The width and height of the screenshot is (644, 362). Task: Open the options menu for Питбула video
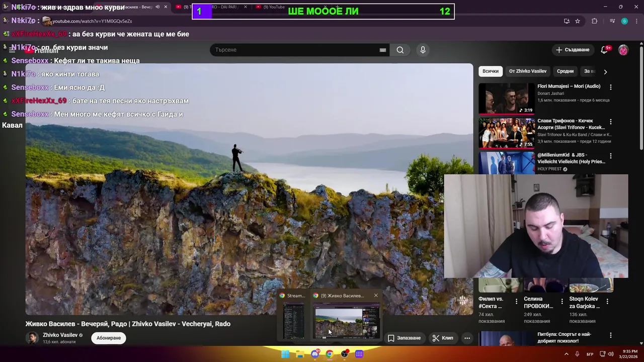(611, 335)
